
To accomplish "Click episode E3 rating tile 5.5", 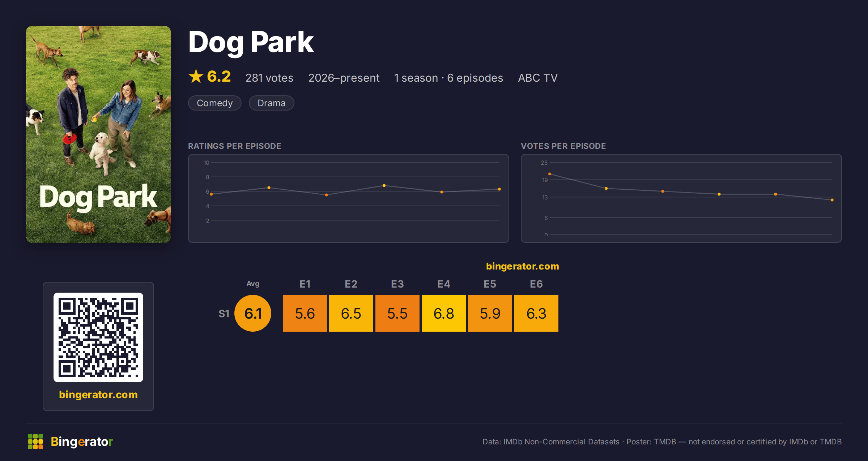I will pyautogui.click(x=397, y=313).
